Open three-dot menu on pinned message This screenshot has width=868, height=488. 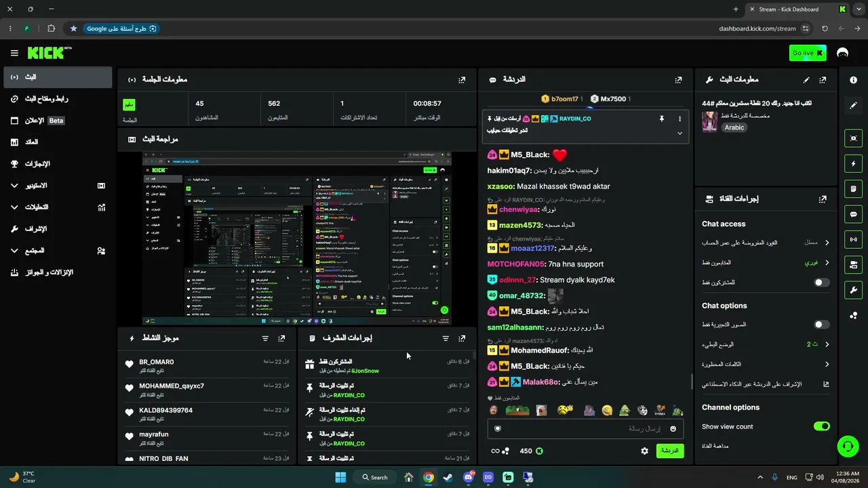click(x=679, y=119)
